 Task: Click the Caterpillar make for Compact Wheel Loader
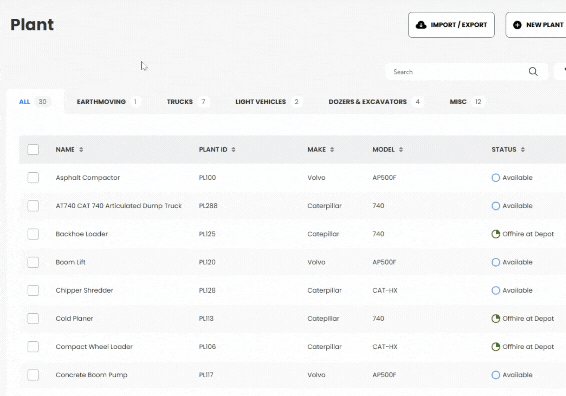(325, 347)
